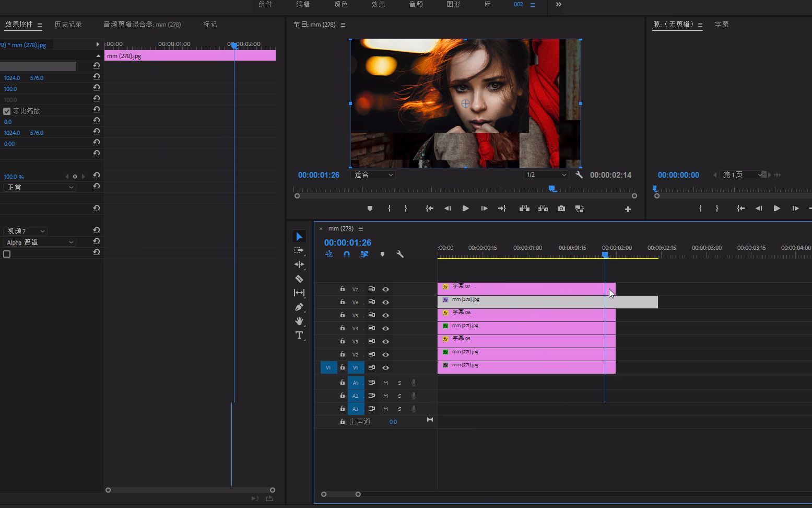Select the Razor tool in the toolbar

(x=299, y=279)
